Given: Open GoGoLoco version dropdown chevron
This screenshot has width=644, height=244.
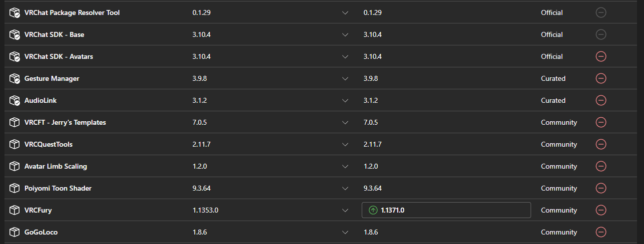Looking at the screenshot, I should (345, 233).
